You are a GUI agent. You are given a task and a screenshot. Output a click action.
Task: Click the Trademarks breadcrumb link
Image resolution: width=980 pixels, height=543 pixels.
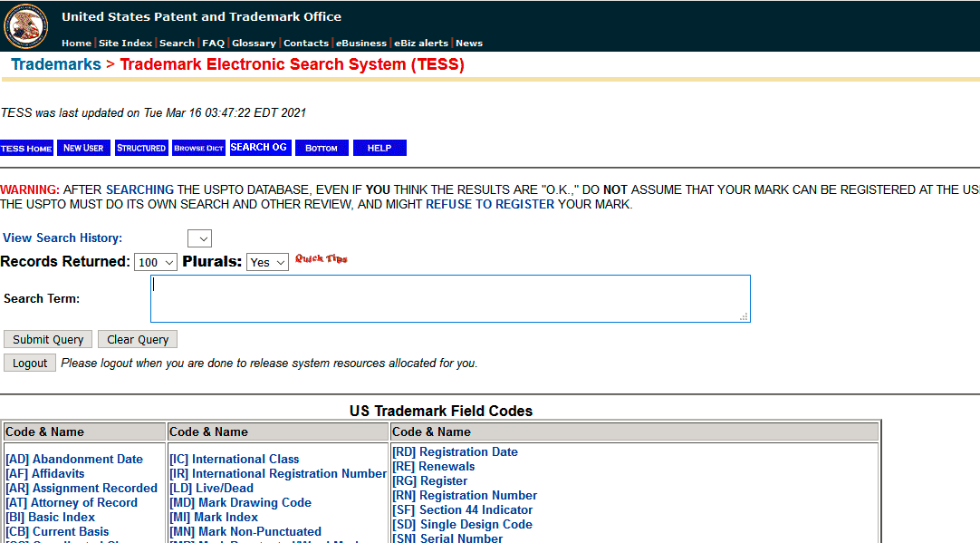[56, 64]
